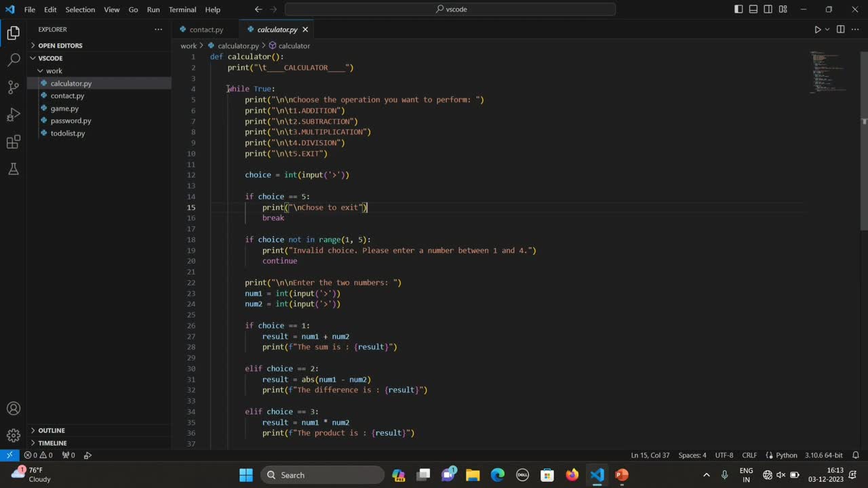Select the calculator.py editor tab
This screenshot has width=868, height=488.
277,30
